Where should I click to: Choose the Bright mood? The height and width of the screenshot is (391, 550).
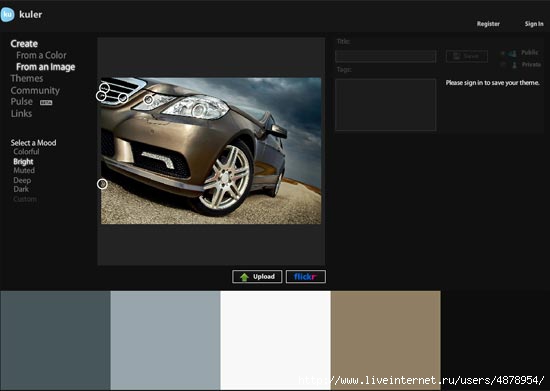tap(23, 162)
